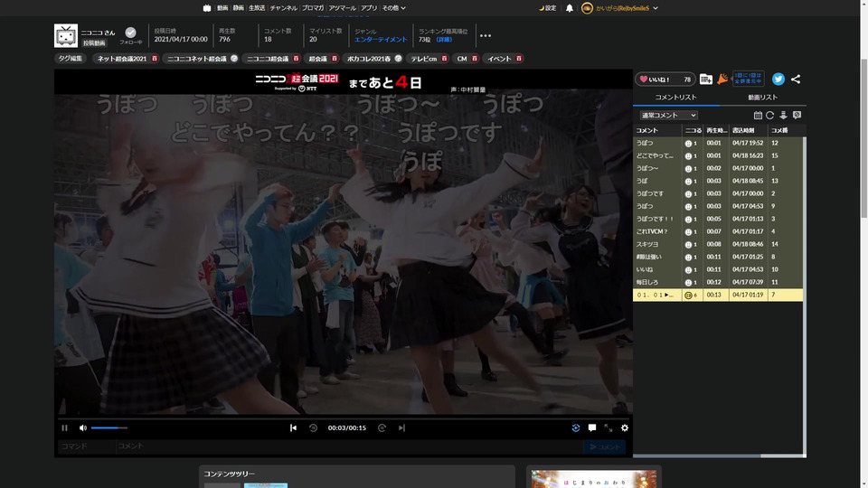Viewport: 868px width, 488px height.
Task: Open the ニコニコ さん uploader avatar
Action: click(x=66, y=35)
